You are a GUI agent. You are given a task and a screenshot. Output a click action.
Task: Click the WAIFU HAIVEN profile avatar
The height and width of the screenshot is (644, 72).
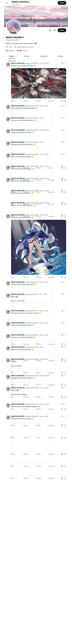click(x=13, y=27)
